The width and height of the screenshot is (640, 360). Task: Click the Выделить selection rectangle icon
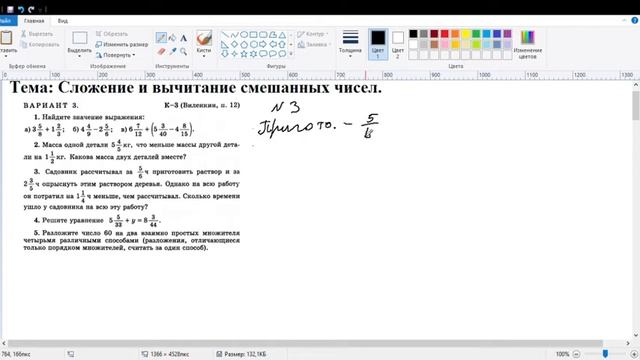(x=80, y=38)
